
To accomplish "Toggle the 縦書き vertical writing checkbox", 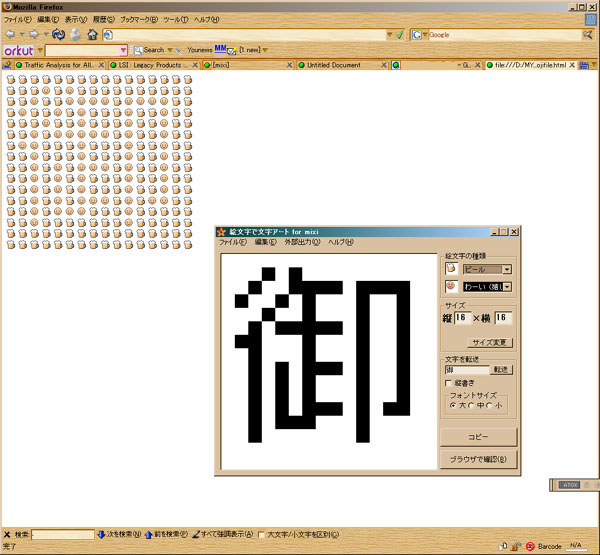I will 448,383.
